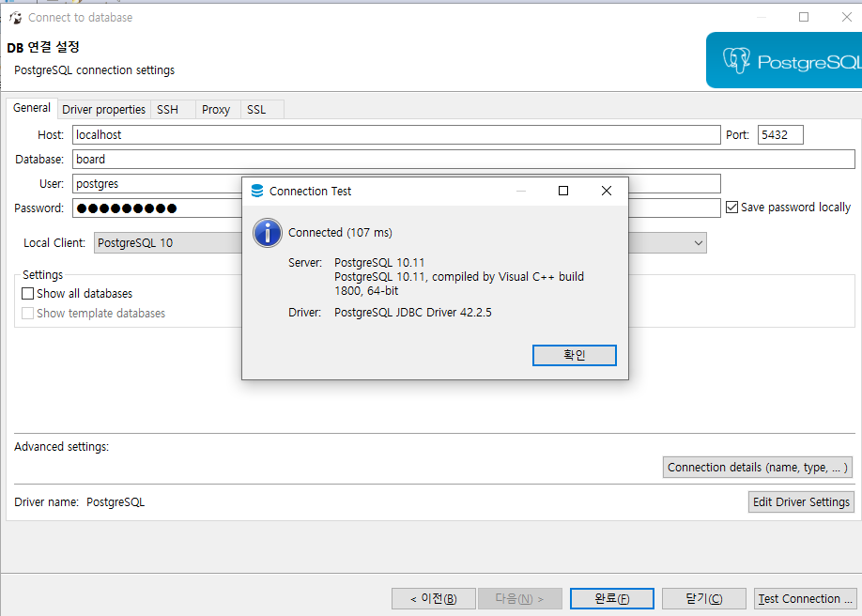862x616 pixels.
Task: Maximize the Connect to database window
Action: (x=803, y=17)
